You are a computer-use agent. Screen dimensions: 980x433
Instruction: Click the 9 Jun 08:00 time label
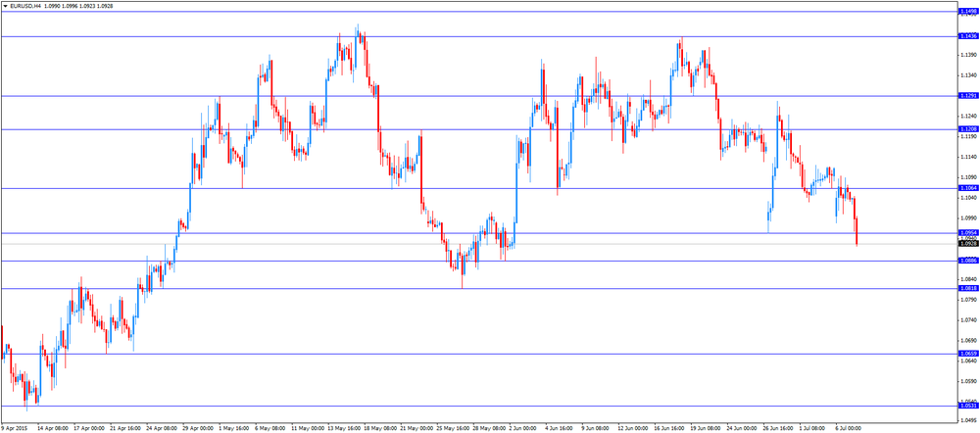tap(595, 429)
